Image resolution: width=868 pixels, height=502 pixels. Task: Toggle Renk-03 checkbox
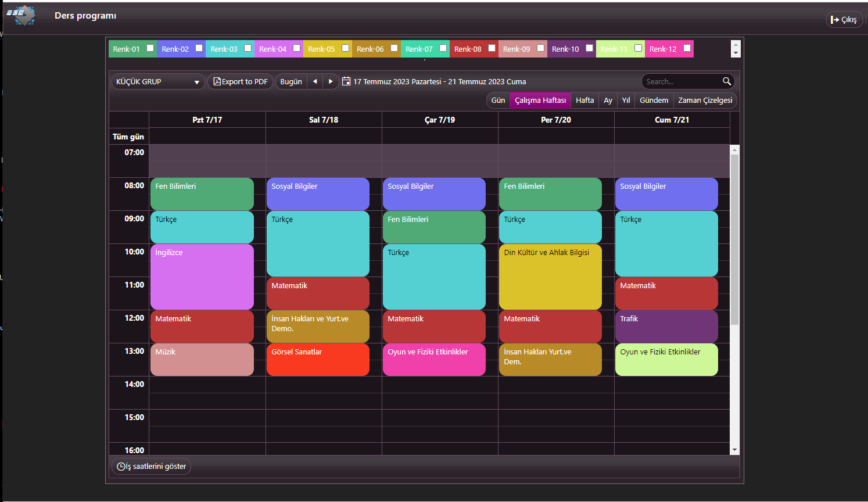pyautogui.click(x=248, y=48)
